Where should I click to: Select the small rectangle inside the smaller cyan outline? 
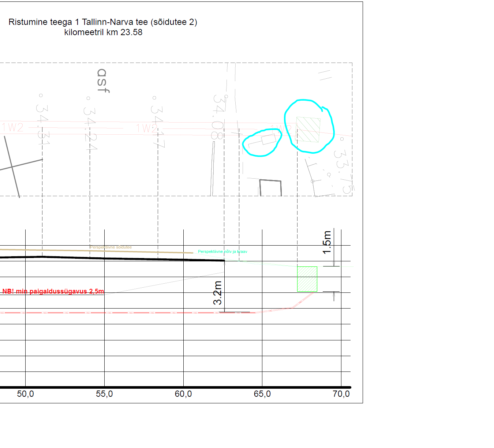point(269,139)
